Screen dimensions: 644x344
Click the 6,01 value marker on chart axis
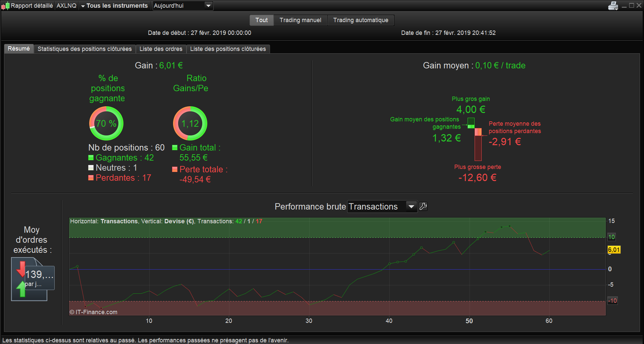coord(614,250)
